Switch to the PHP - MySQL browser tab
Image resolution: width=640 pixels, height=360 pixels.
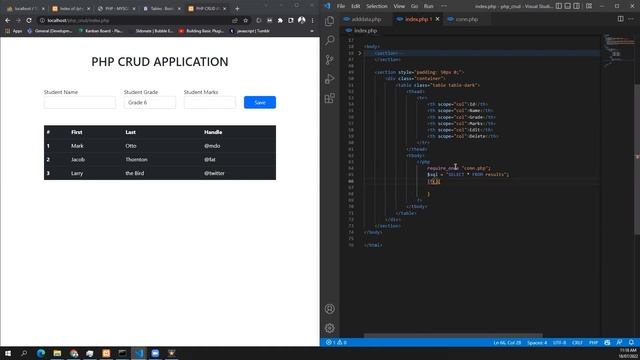click(x=117, y=9)
